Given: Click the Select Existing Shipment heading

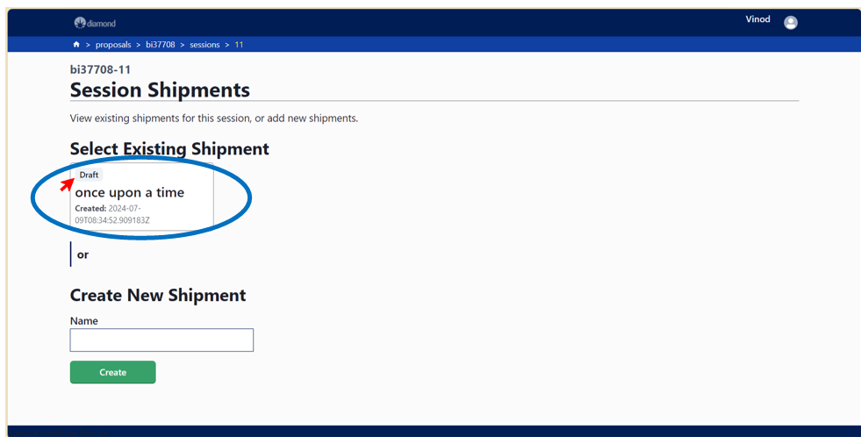Looking at the screenshot, I should (x=169, y=149).
